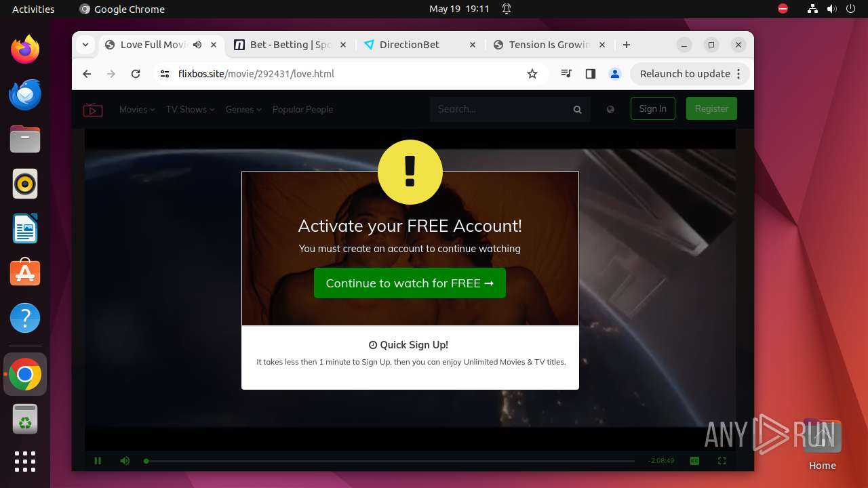Open the Popular People page
The height and width of the screenshot is (488, 868).
pyautogui.click(x=302, y=110)
